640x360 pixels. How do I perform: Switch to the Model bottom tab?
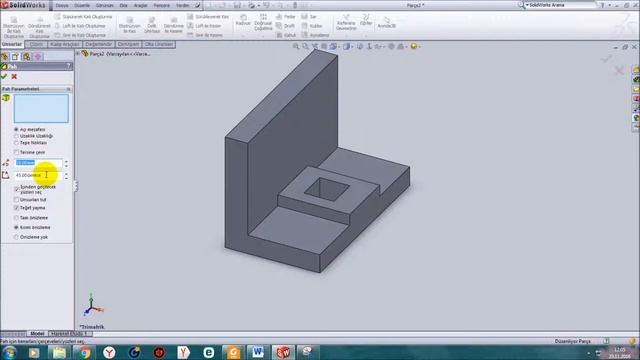pos(37,333)
